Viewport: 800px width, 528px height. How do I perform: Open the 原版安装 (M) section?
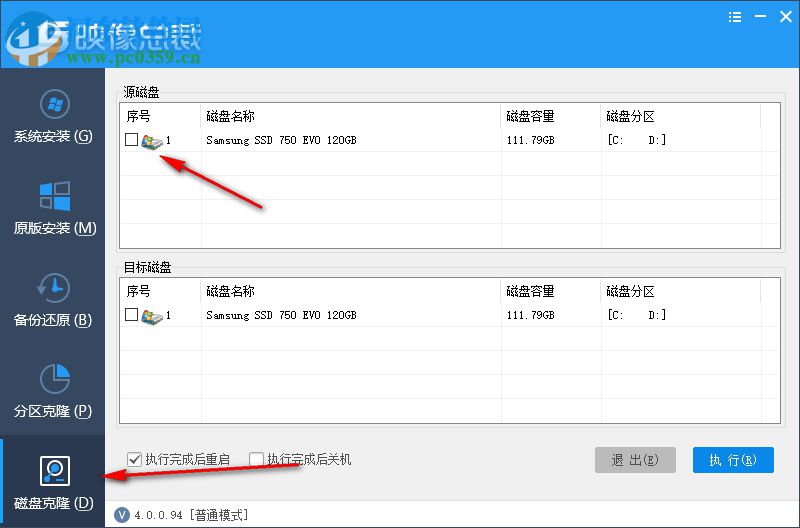click(x=53, y=208)
